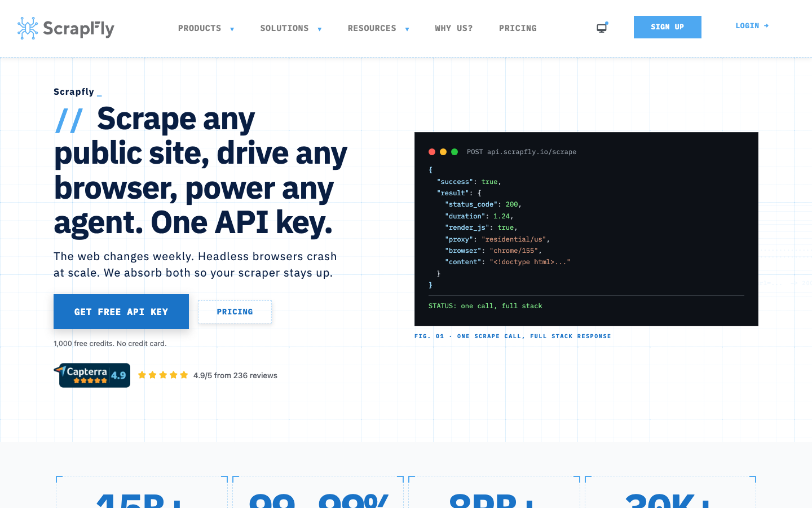
Task: Click the "status_code": 200 line
Action: (483, 204)
